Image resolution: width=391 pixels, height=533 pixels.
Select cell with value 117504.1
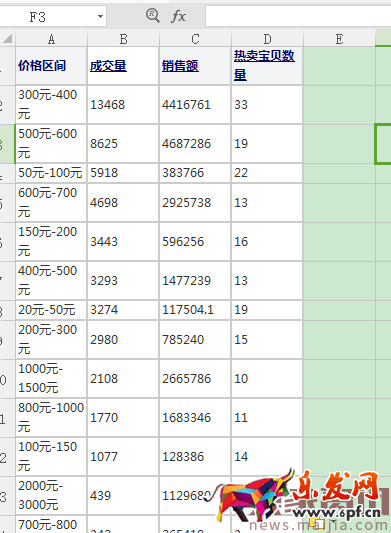195,310
